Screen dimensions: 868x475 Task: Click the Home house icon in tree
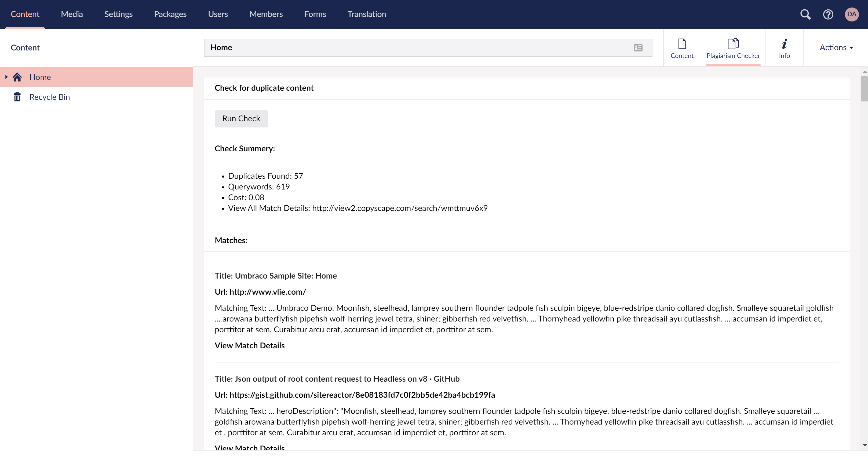17,77
